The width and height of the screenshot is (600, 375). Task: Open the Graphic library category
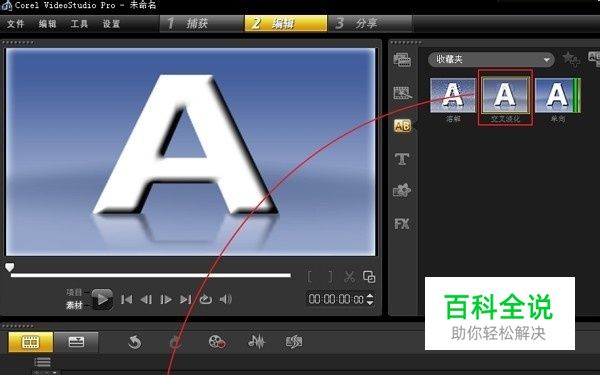[402, 191]
